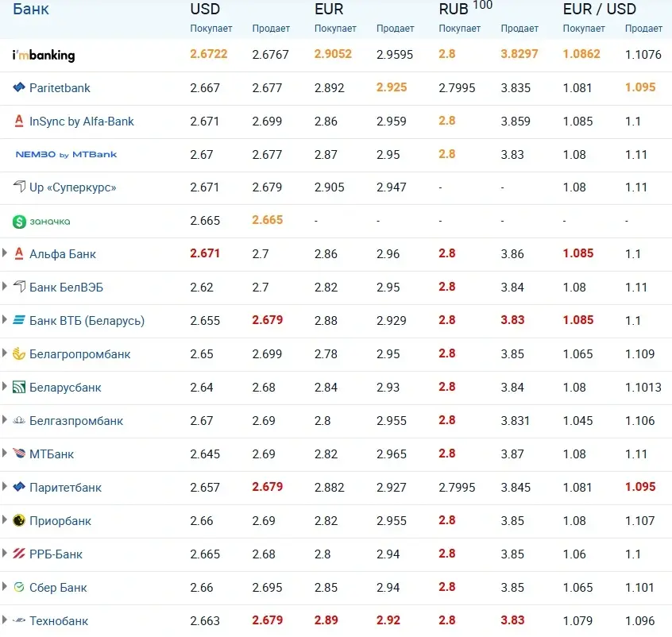This screenshot has height=637, width=672.
Task: Expand the Банк БелВЭБ row
Action: [x=4, y=286]
